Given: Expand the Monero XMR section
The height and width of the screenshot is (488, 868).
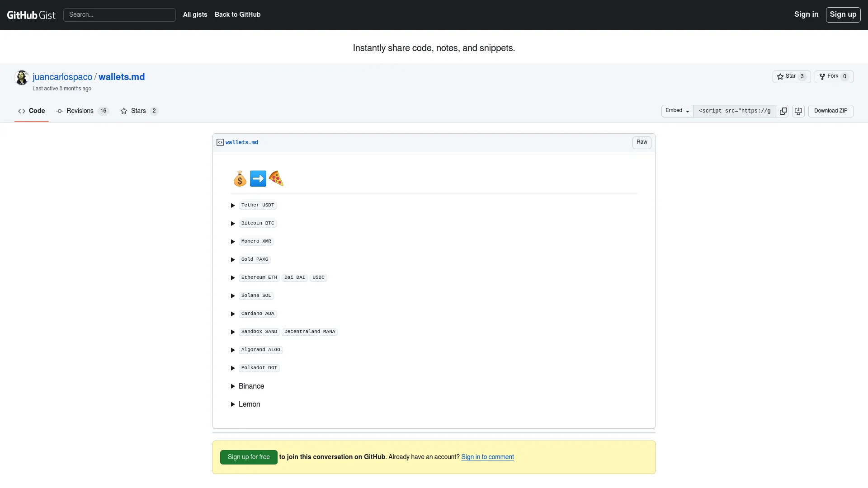Looking at the screenshot, I should click(x=256, y=241).
